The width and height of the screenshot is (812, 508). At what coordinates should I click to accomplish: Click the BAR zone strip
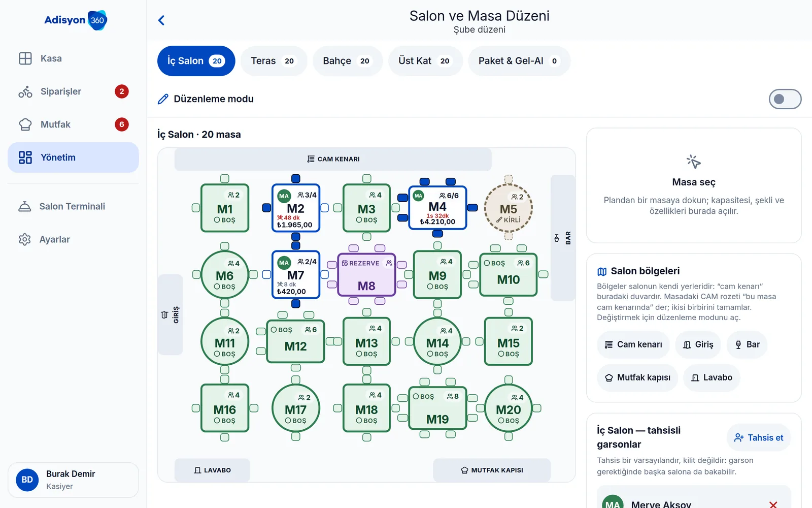point(563,238)
